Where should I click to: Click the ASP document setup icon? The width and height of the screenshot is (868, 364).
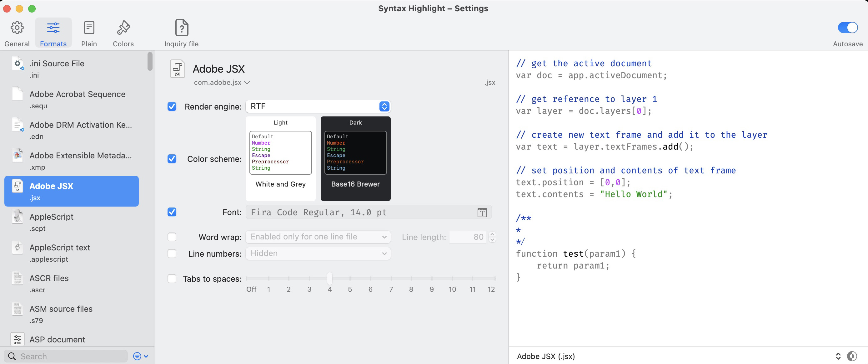(18, 339)
